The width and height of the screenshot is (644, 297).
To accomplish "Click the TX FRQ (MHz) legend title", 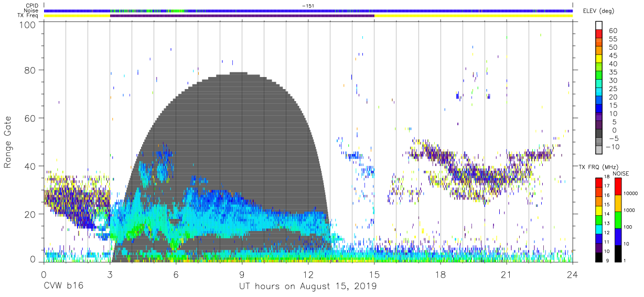I will [599, 167].
